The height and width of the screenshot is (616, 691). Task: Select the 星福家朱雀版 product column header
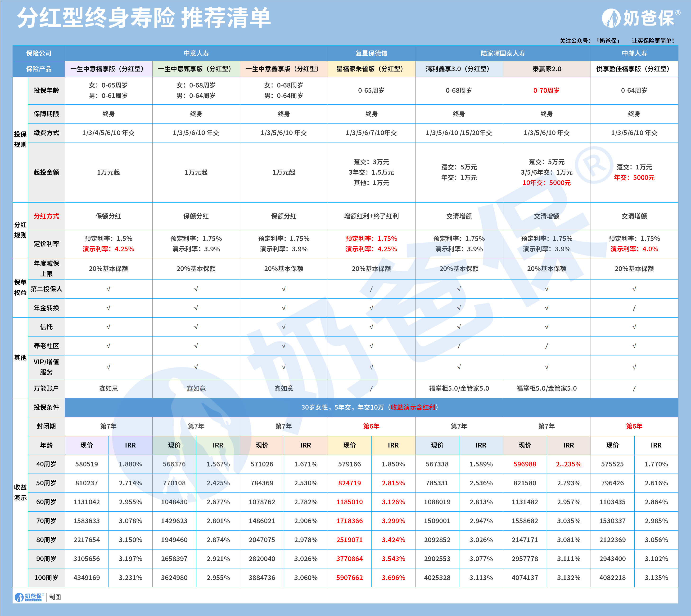(371, 69)
